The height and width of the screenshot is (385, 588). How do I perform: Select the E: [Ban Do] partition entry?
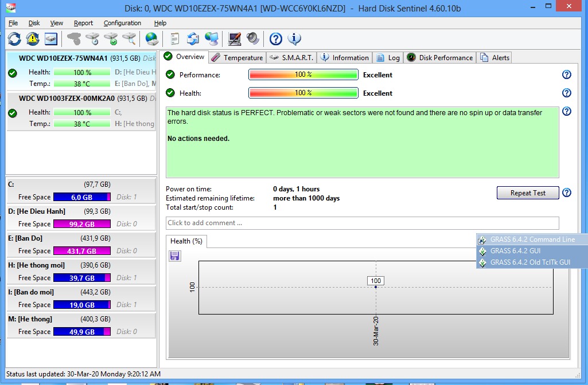pos(81,243)
